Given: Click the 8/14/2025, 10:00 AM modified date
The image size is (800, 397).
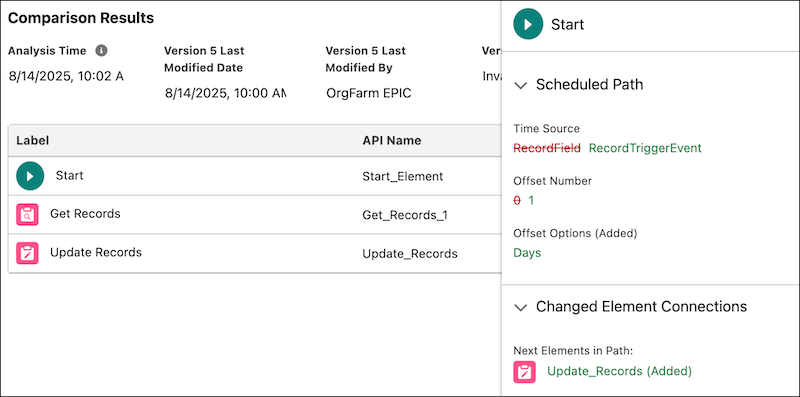Looking at the screenshot, I should pos(226,93).
